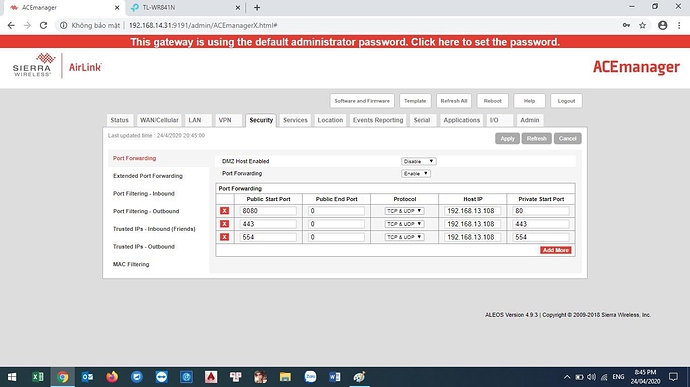
Task: Click the Host IP field of first row
Action: [x=472, y=211]
